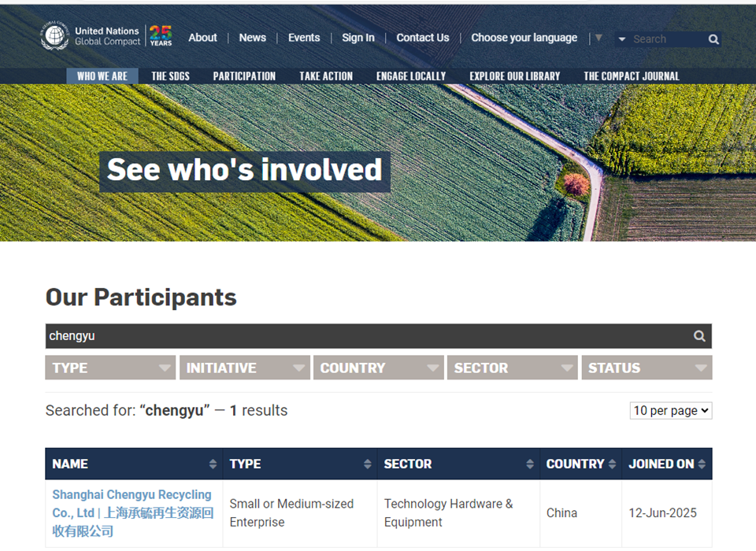756x551 pixels.
Task: Expand the TYPE filter dropdown
Action: [110, 368]
